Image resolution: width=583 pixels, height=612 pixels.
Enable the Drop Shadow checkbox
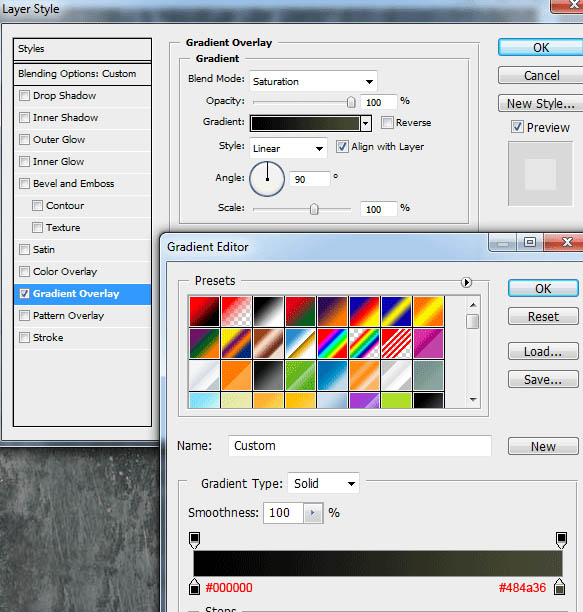pos(24,96)
